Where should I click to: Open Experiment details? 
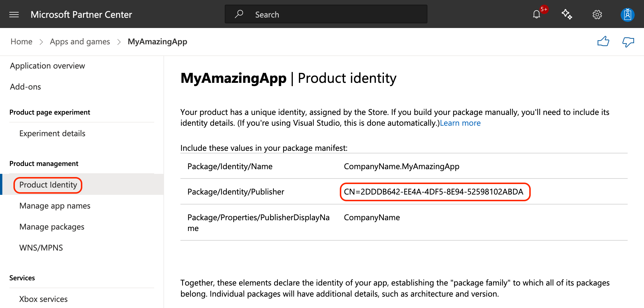coord(52,133)
